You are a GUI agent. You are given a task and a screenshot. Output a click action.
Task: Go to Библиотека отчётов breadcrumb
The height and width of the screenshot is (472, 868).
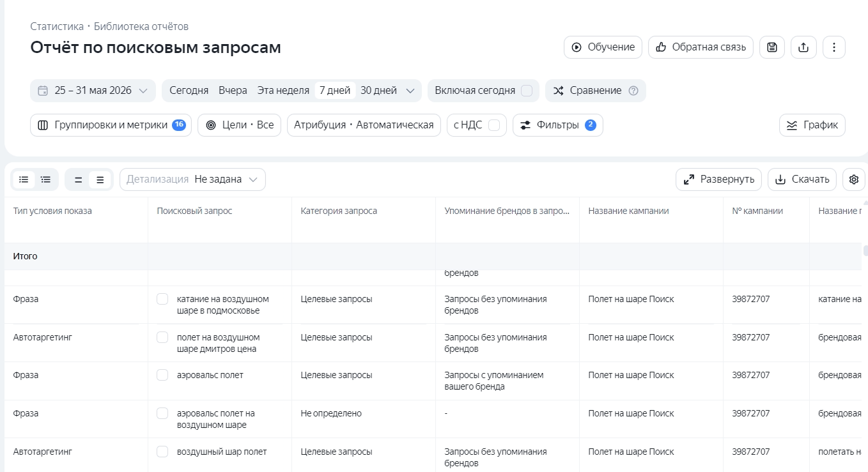tap(141, 26)
